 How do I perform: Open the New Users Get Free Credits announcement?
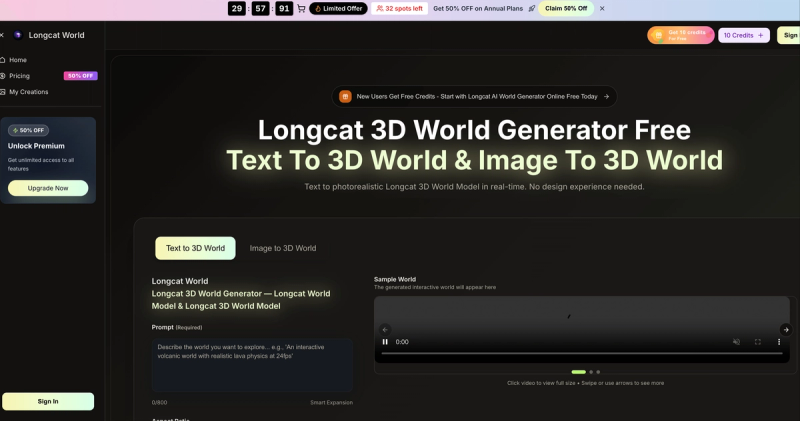[x=474, y=96]
